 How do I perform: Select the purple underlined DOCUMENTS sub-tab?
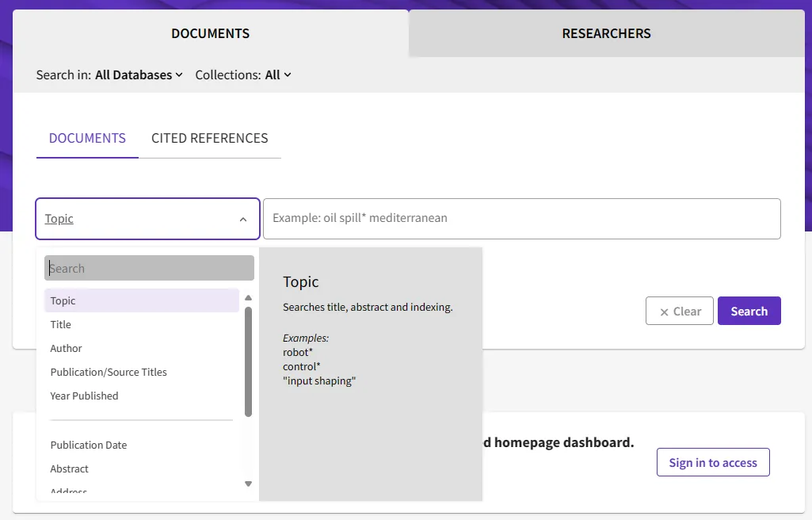pyautogui.click(x=87, y=138)
